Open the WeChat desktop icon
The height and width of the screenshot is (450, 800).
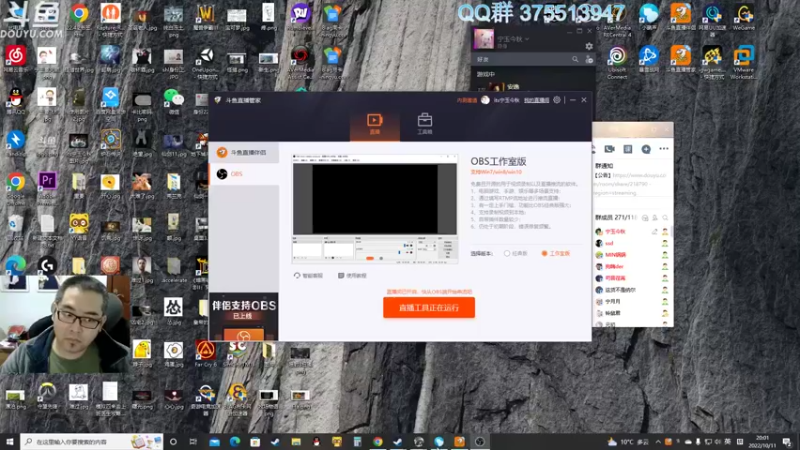coord(173,101)
